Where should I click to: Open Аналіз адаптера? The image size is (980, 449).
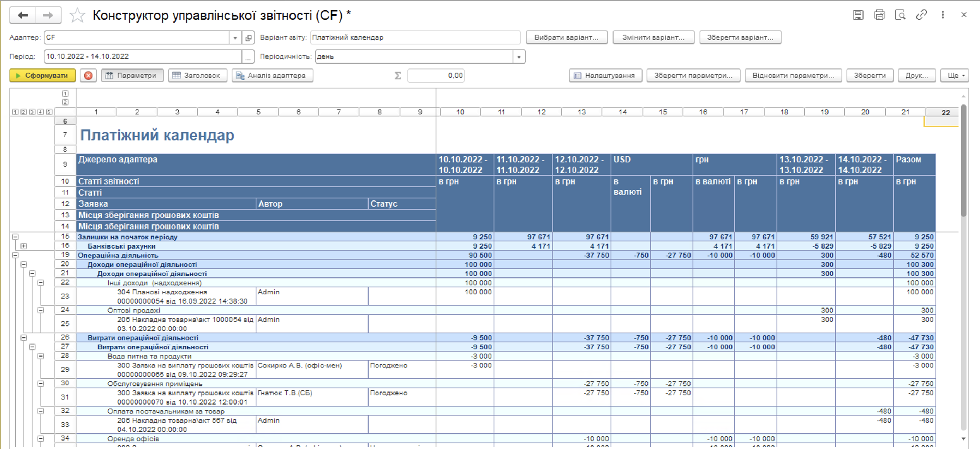pos(273,75)
